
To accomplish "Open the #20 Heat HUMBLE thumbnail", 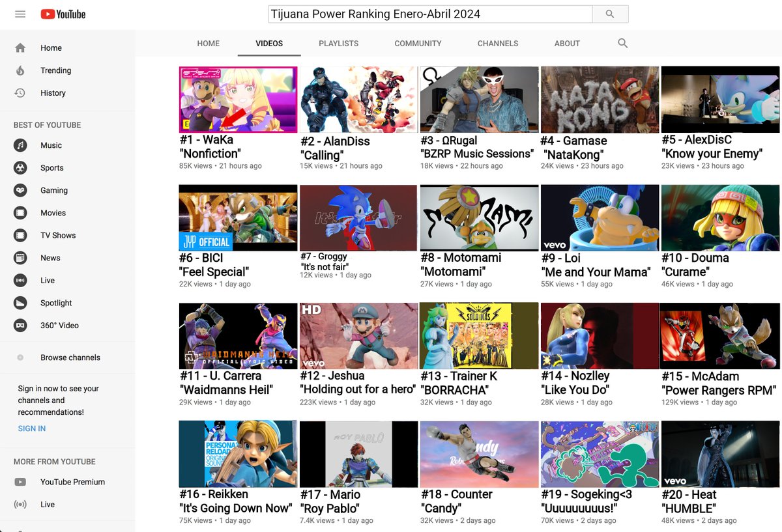I will 720,454.
